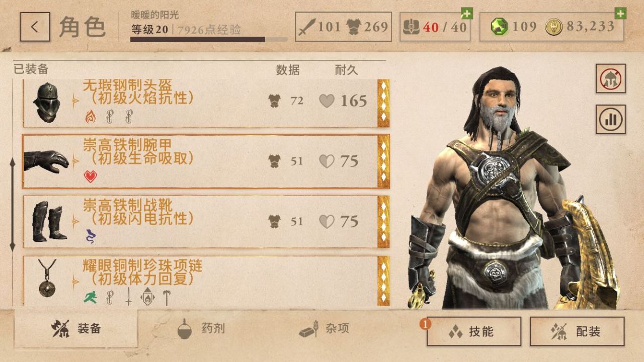The image size is (644, 362).
Task: Open the character stats chart icon
Action: tap(611, 119)
